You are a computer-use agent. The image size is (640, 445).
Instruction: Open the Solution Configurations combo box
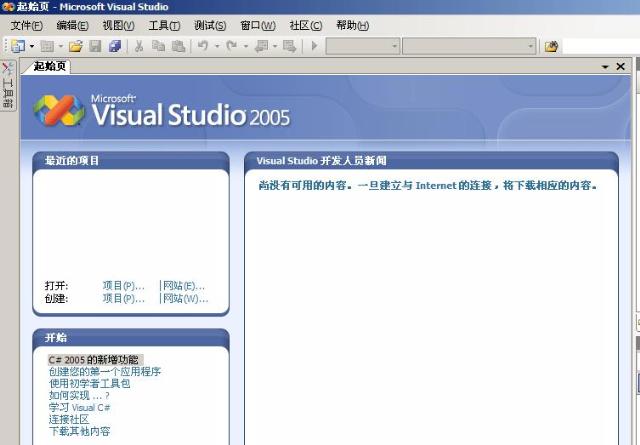click(362, 46)
